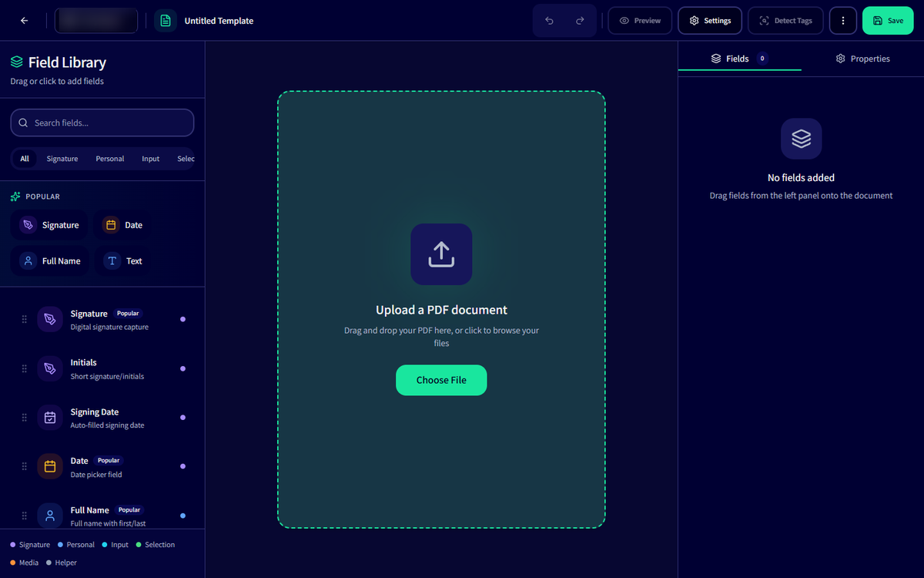This screenshot has width=924, height=578.
Task: Click the Field Library layers icon
Action: [17, 62]
